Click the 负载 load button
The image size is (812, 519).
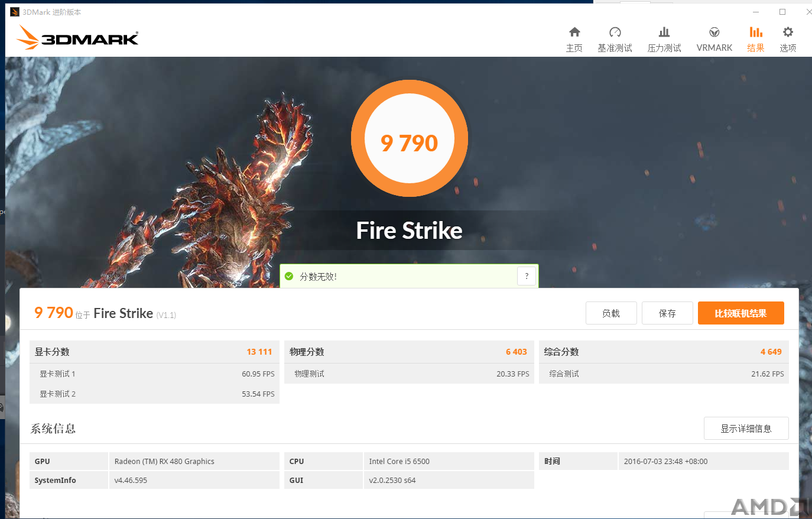(611, 313)
